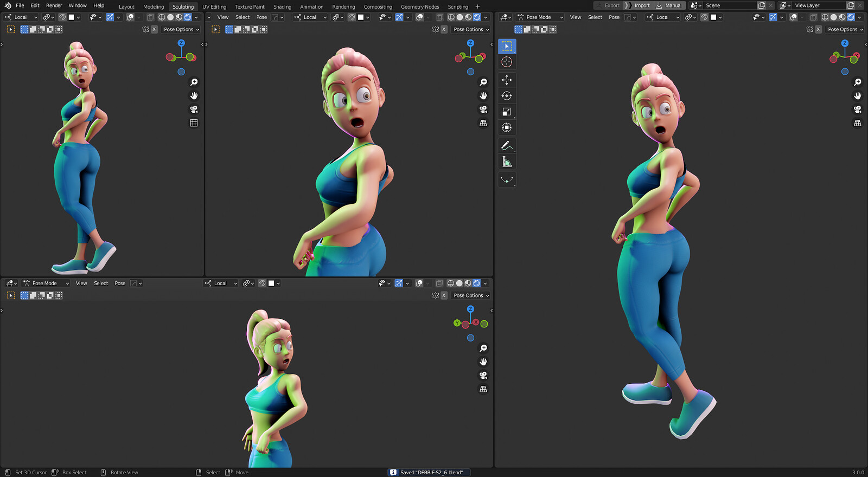
Task: Select the Transform tool in the toolbar
Action: (507, 127)
